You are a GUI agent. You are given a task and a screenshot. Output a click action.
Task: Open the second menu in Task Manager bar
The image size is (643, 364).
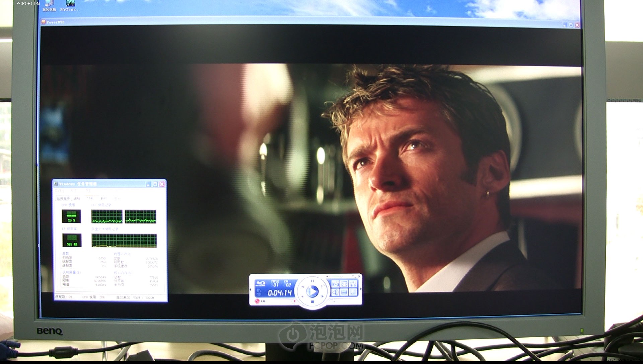[x=73, y=191]
